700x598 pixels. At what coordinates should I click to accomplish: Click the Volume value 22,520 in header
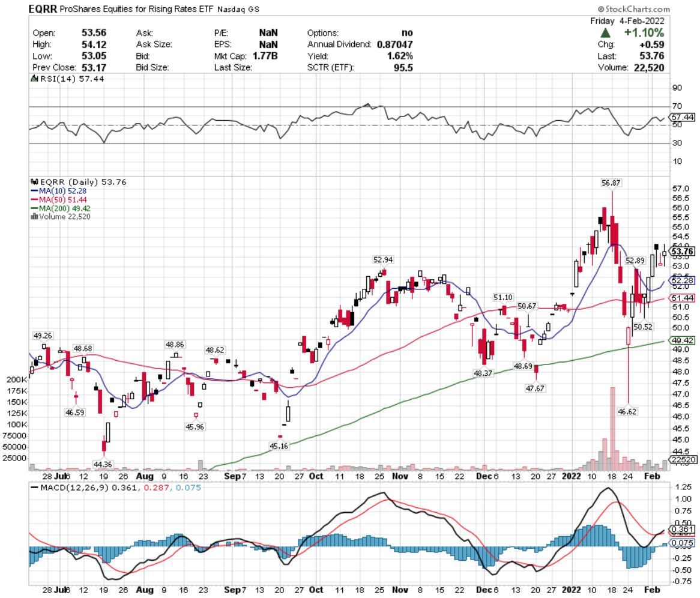pyautogui.click(x=648, y=67)
